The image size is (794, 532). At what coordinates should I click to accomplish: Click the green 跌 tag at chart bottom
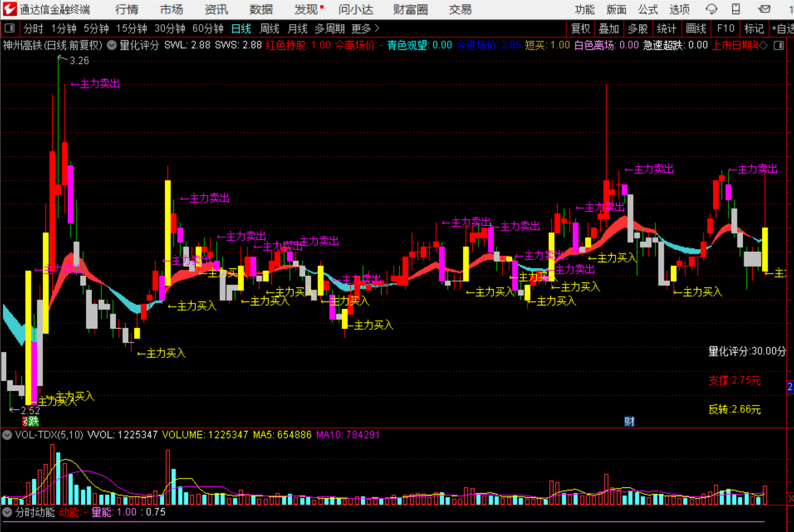coord(33,422)
